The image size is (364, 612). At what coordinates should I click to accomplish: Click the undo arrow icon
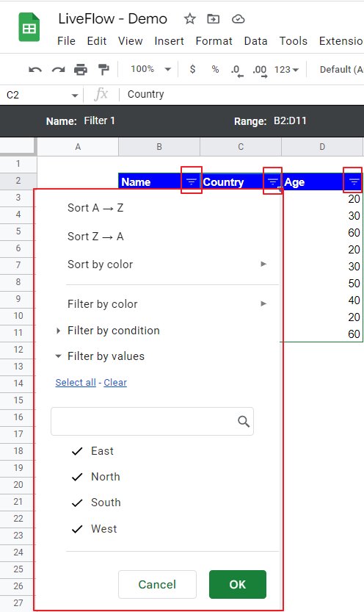35,70
